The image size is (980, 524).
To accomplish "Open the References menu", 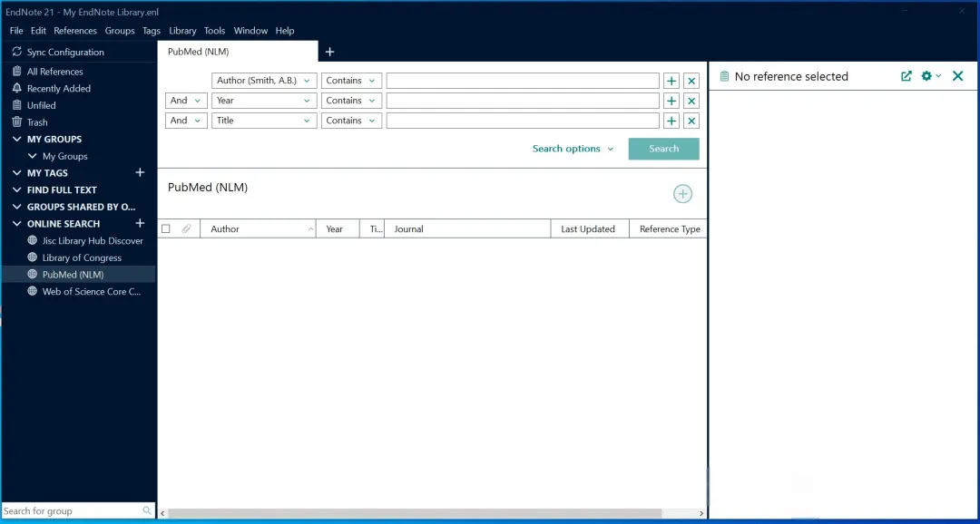I will click(75, 31).
